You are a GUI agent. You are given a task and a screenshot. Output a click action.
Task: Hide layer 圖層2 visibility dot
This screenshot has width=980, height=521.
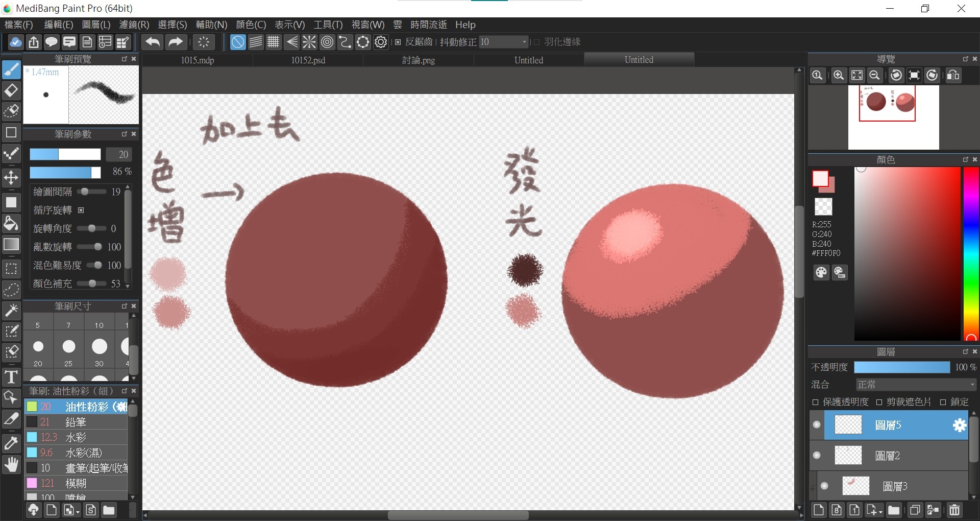tap(817, 455)
